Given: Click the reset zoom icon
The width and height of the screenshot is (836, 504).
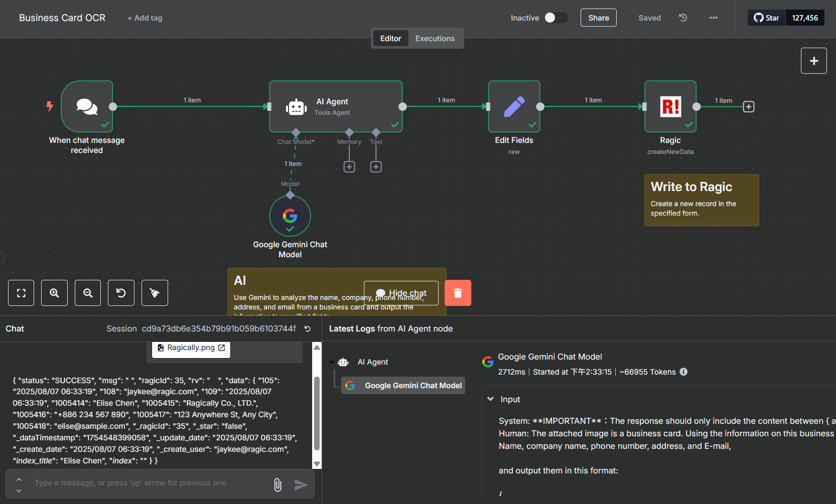Looking at the screenshot, I should pos(121,293).
